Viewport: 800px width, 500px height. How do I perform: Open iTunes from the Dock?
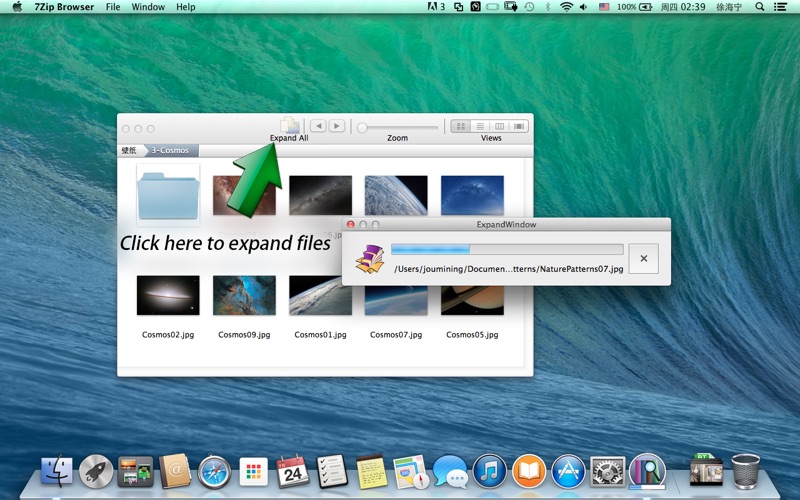[489, 471]
